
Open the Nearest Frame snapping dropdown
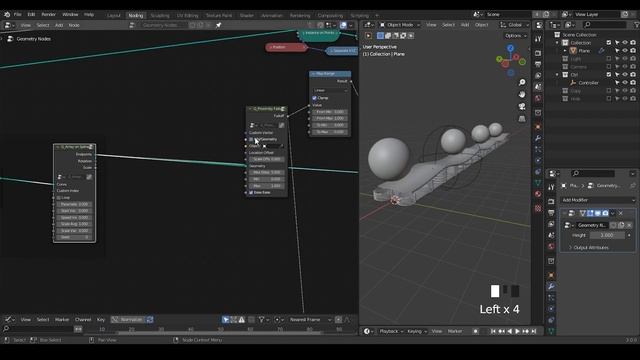tap(310, 320)
